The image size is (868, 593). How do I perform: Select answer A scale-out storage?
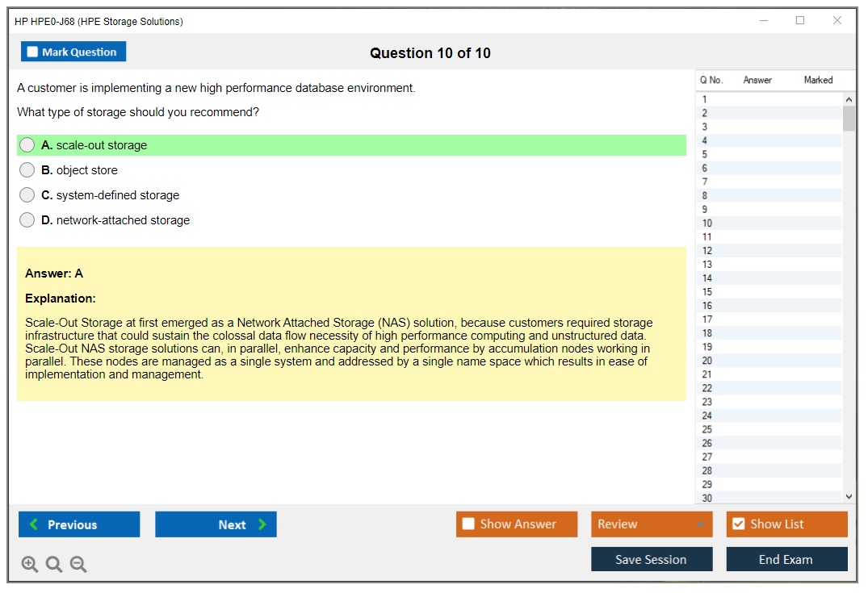(x=27, y=145)
